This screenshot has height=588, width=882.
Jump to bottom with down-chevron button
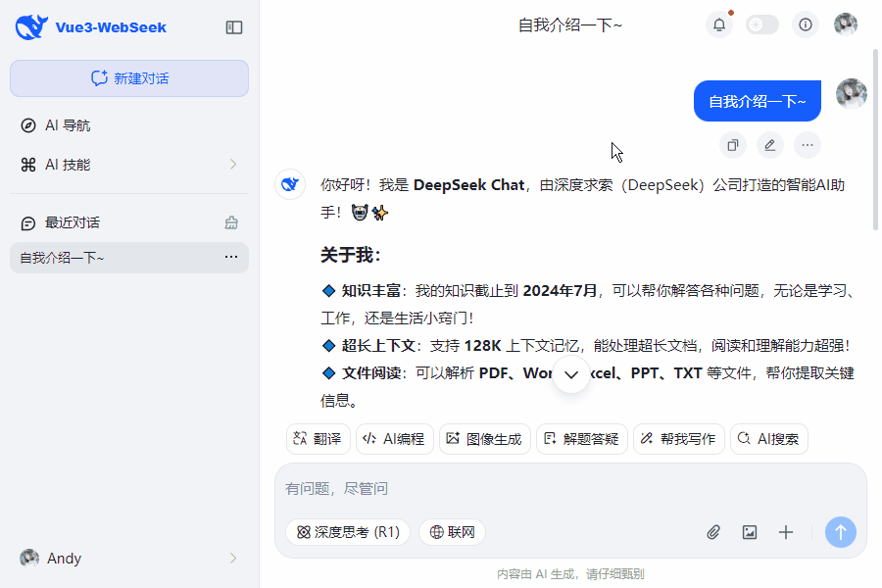pos(571,374)
